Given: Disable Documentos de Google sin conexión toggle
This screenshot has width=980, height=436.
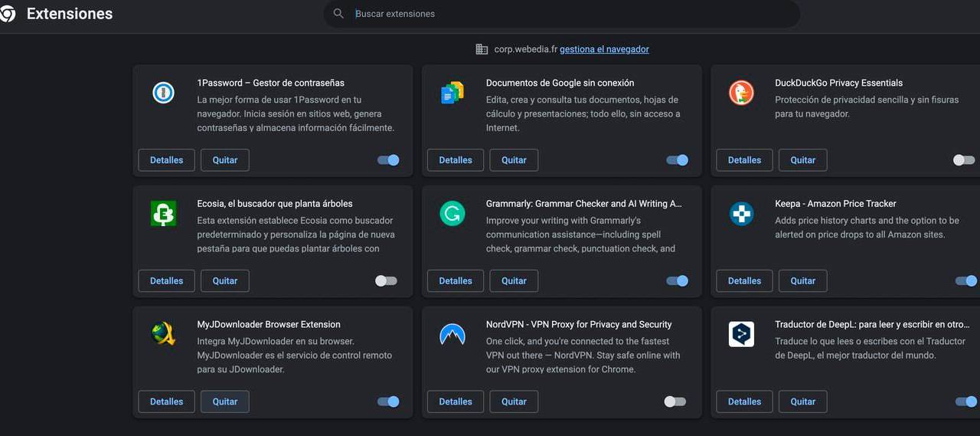Looking at the screenshot, I should (678, 160).
